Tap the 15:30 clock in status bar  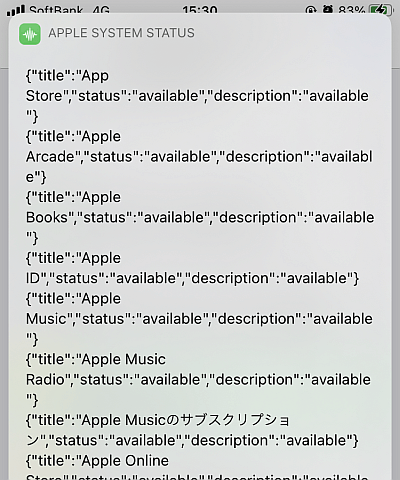click(x=200, y=10)
